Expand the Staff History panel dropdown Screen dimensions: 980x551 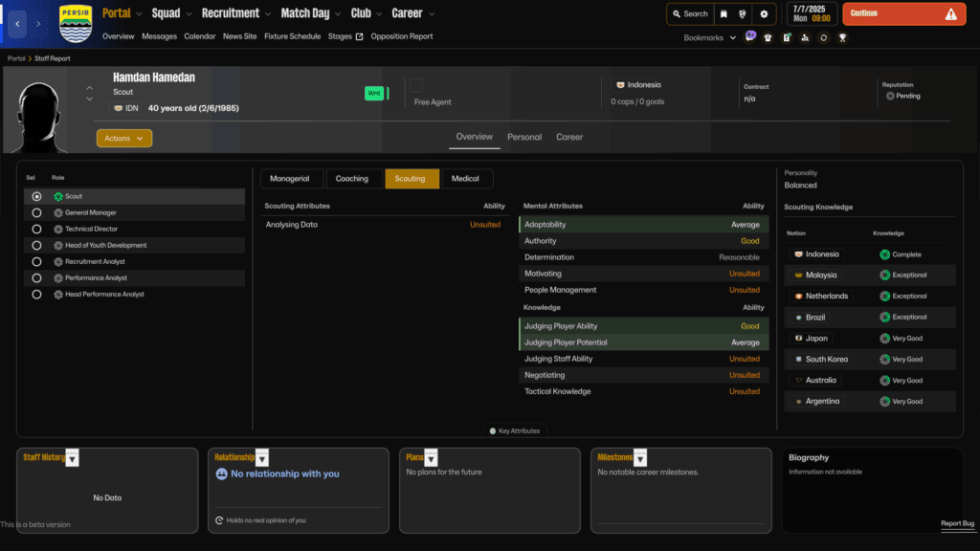(72, 459)
